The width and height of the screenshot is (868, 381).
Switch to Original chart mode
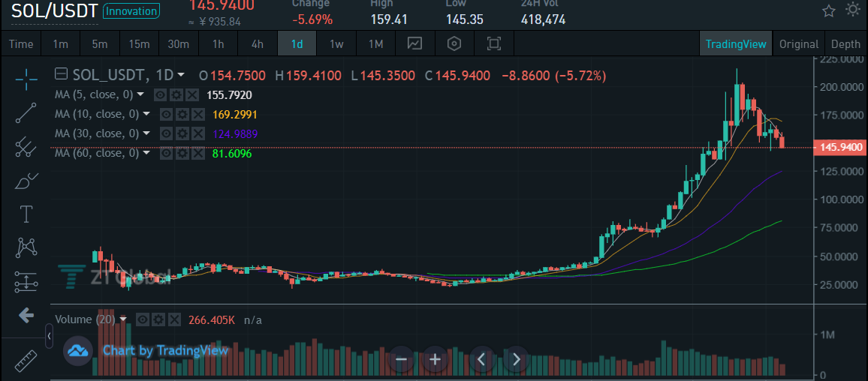coord(798,43)
